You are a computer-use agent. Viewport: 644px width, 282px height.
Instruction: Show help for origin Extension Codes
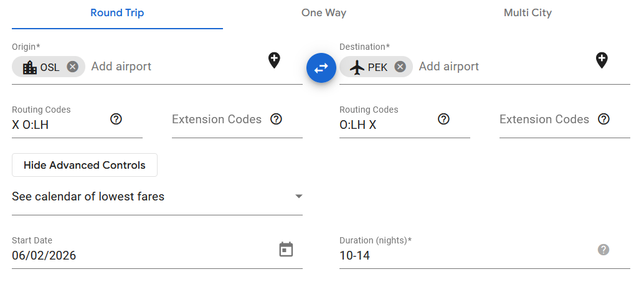coord(277,119)
